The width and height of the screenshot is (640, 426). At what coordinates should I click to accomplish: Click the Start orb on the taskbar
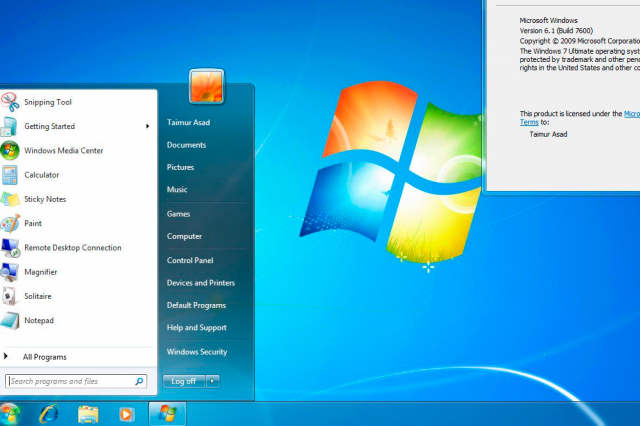click(x=9, y=415)
